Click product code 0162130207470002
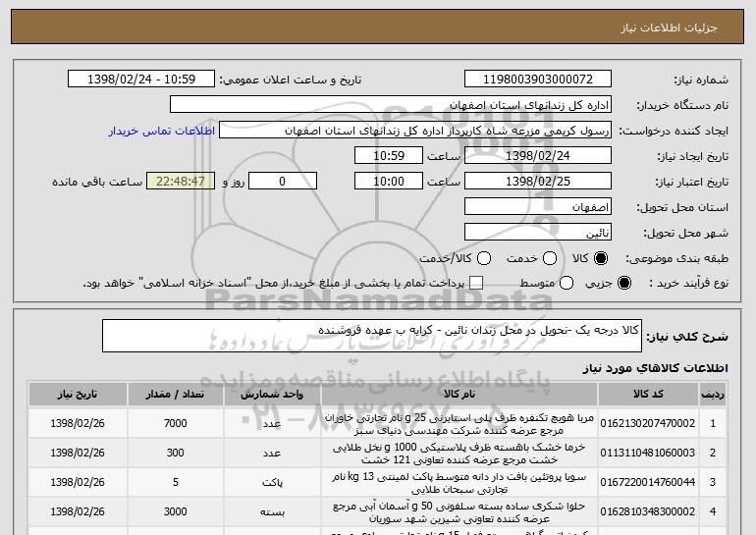 click(x=648, y=424)
